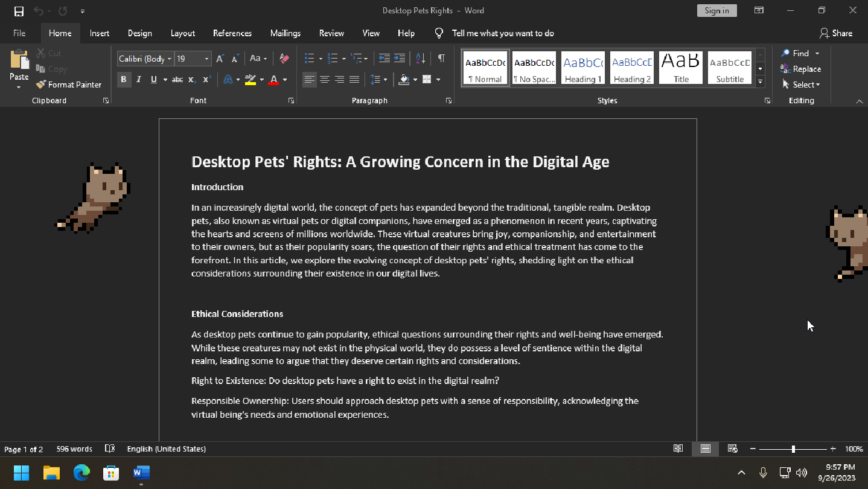Toggle Show/Hide paragraph marks

(441, 59)
